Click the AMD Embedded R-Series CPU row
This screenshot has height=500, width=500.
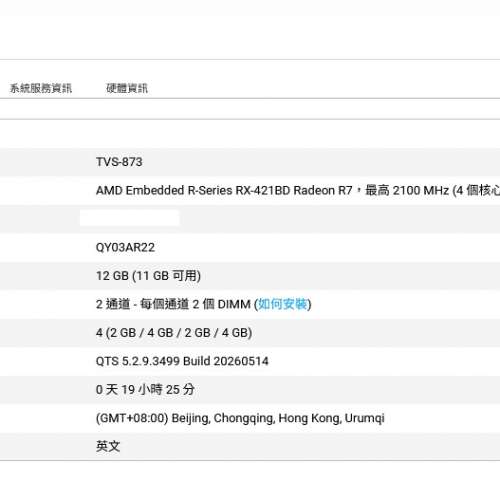250,191
